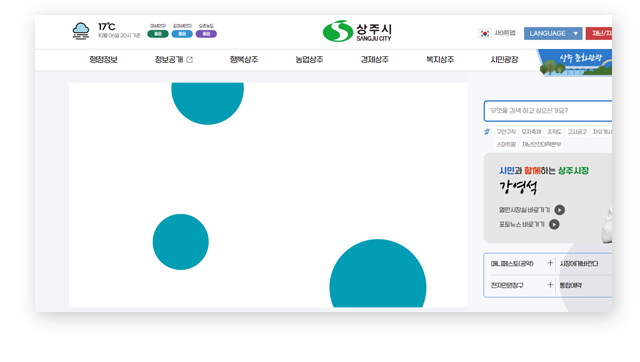This screenshot has height=362, width=640.
Task: Open the 정보공개 menu
Action: click(169, 60)
